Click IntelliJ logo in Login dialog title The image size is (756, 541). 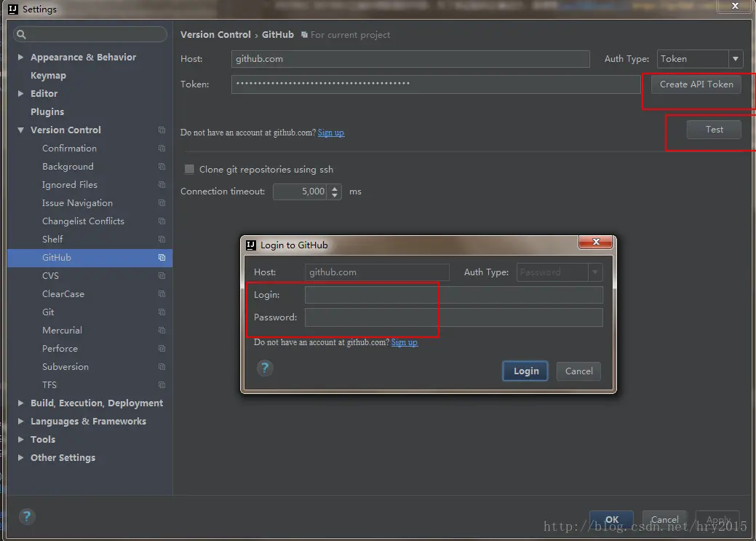[x=251, y=245]
